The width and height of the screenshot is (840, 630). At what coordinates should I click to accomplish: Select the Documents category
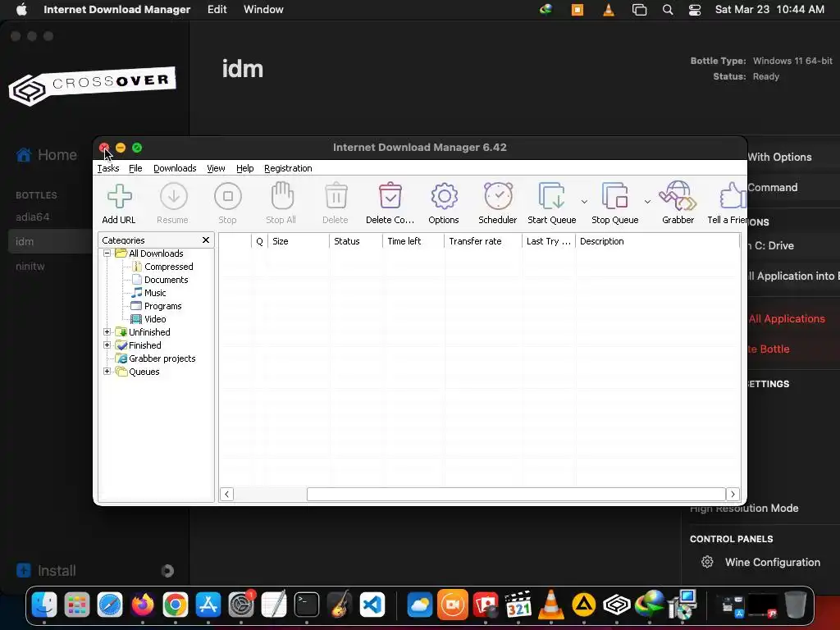(x=166, y=280)
